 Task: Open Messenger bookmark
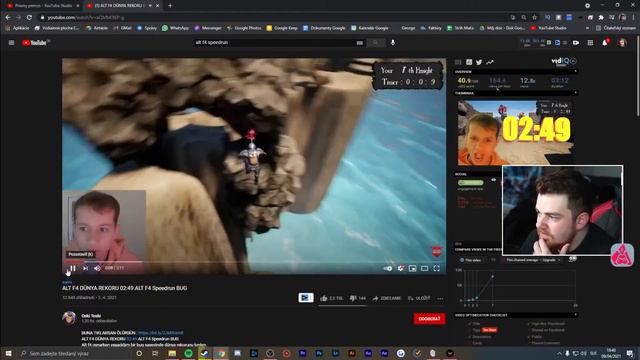208,28
